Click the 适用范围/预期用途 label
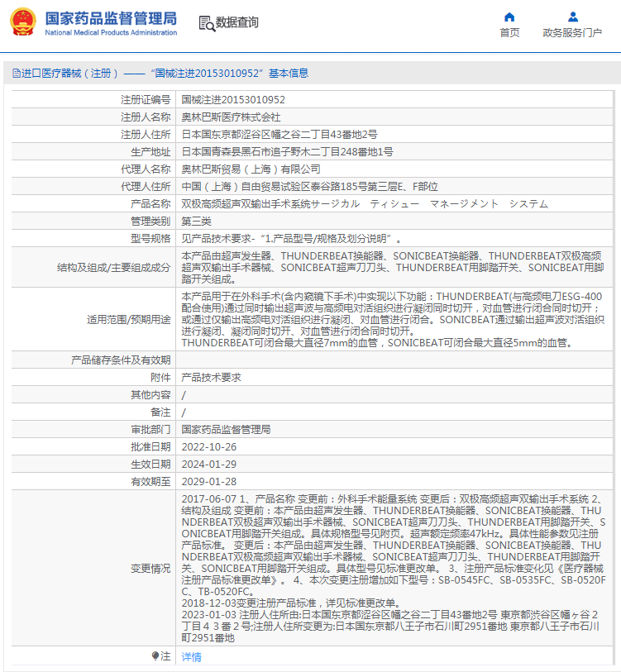Viewport: 621px width, 672px height. pyautogui.click(x=129, y=320)
